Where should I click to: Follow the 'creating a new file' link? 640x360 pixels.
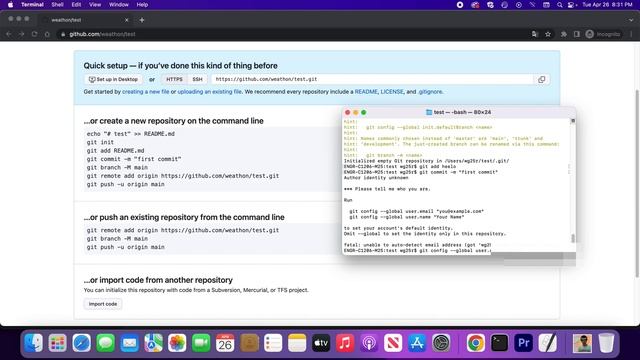click(146, 92)
